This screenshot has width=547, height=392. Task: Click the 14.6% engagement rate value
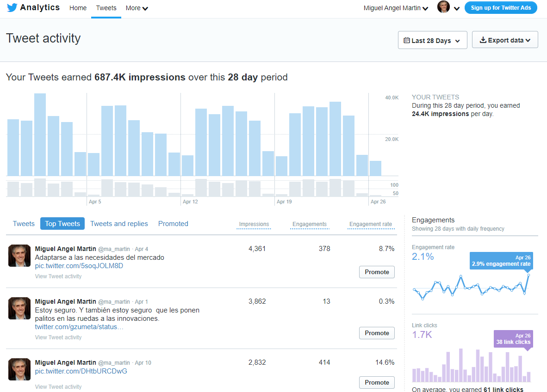(x=385, y=362)
